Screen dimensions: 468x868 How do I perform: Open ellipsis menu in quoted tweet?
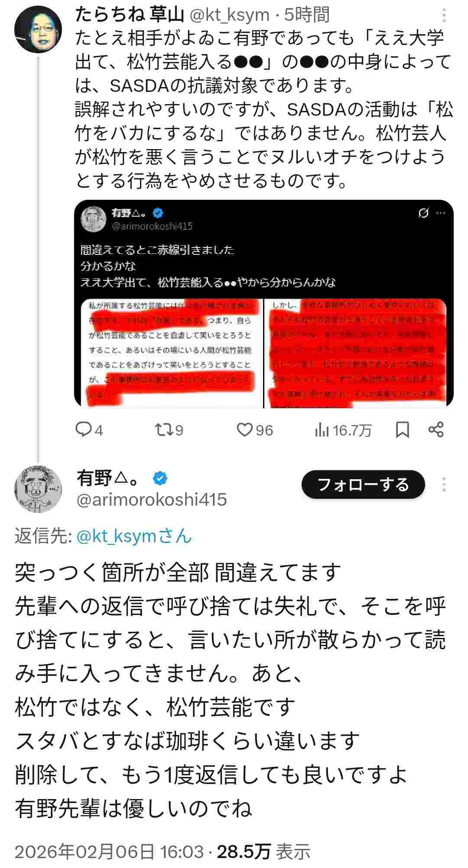[x=441, y=213]
